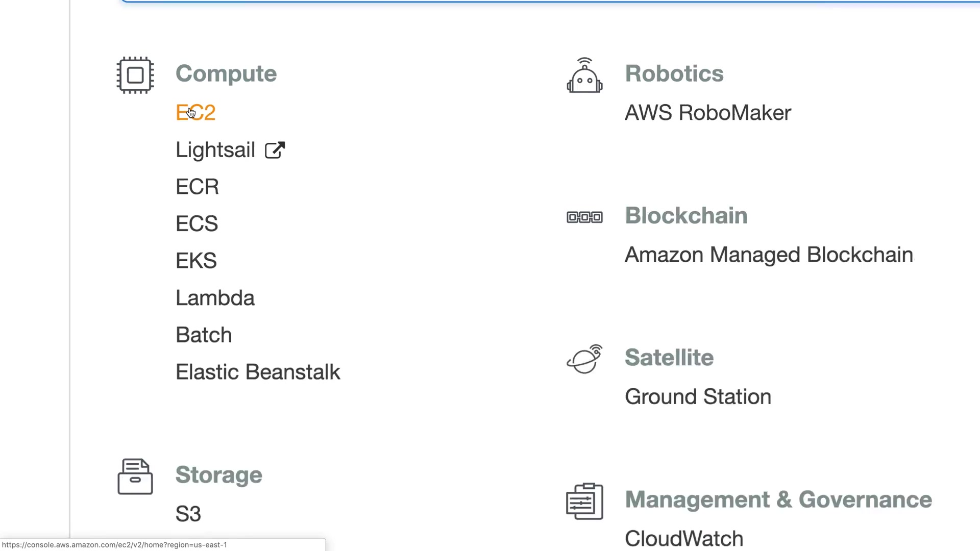This screenshot has height=551, width=980.
Task: Click the Blockchain chain icon
Action: click(x=584, y=217)
